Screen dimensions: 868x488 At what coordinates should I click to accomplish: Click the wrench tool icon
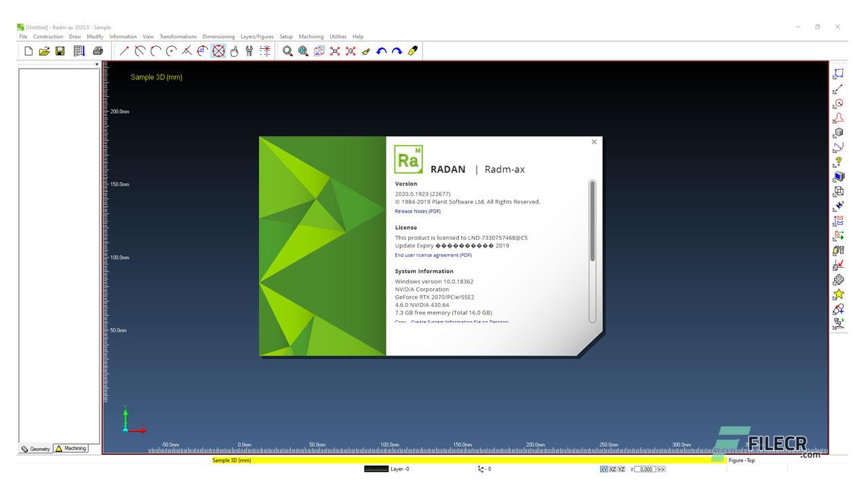250,51
